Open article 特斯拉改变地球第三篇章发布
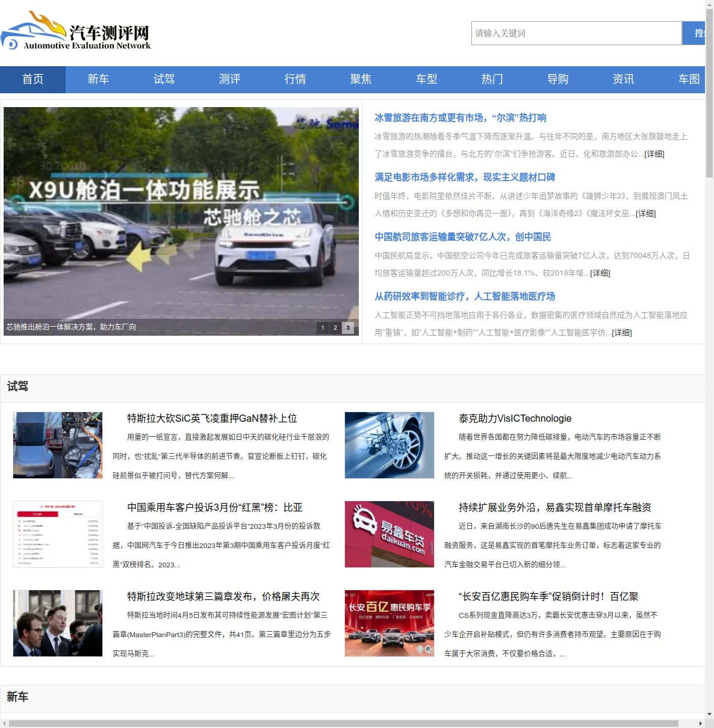714x728 pixels. tap(223, 597)
